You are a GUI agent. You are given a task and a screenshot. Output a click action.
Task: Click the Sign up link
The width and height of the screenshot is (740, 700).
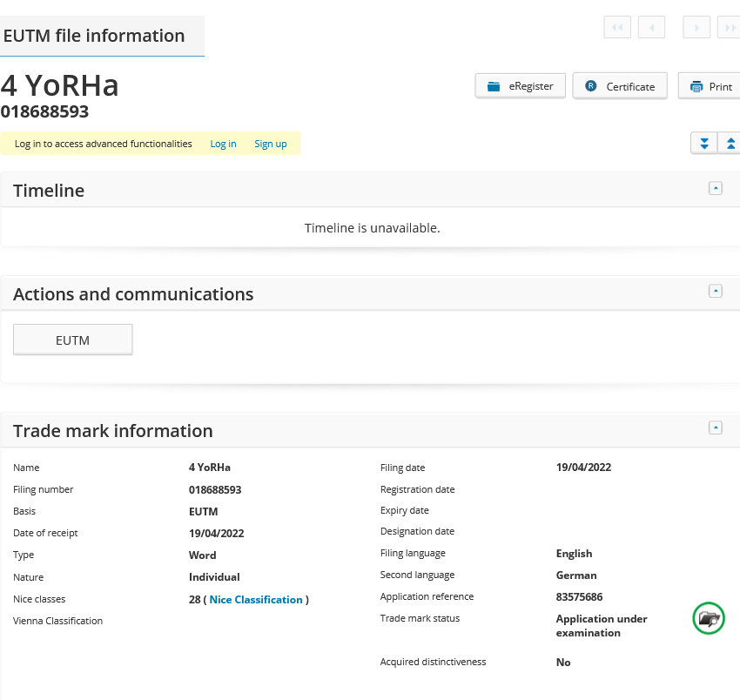click(270, 144)
